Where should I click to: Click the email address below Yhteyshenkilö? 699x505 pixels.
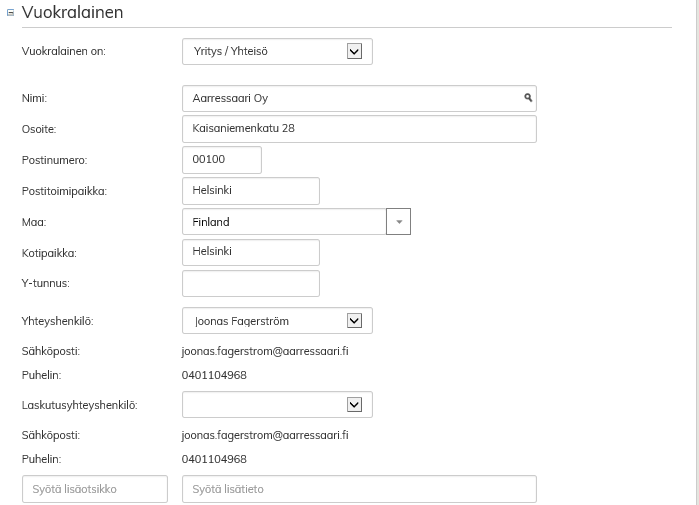click(x=265, y=352)
